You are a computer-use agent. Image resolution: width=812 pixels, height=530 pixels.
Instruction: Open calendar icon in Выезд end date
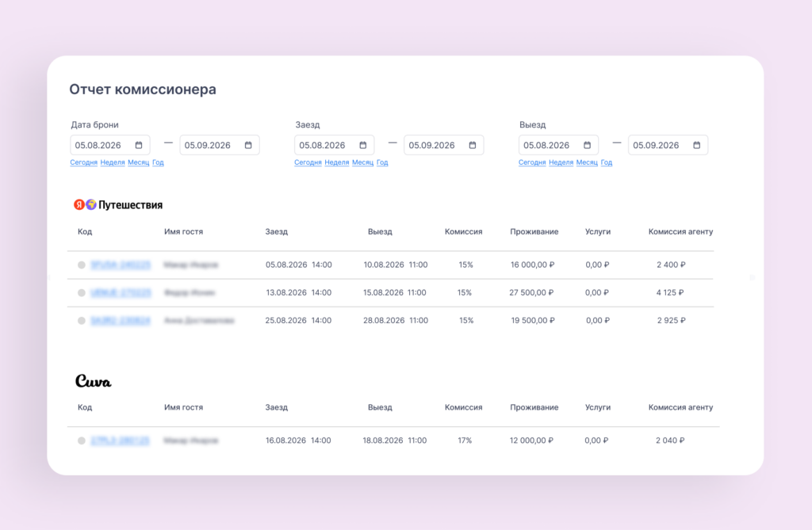(x=697, y=146)
